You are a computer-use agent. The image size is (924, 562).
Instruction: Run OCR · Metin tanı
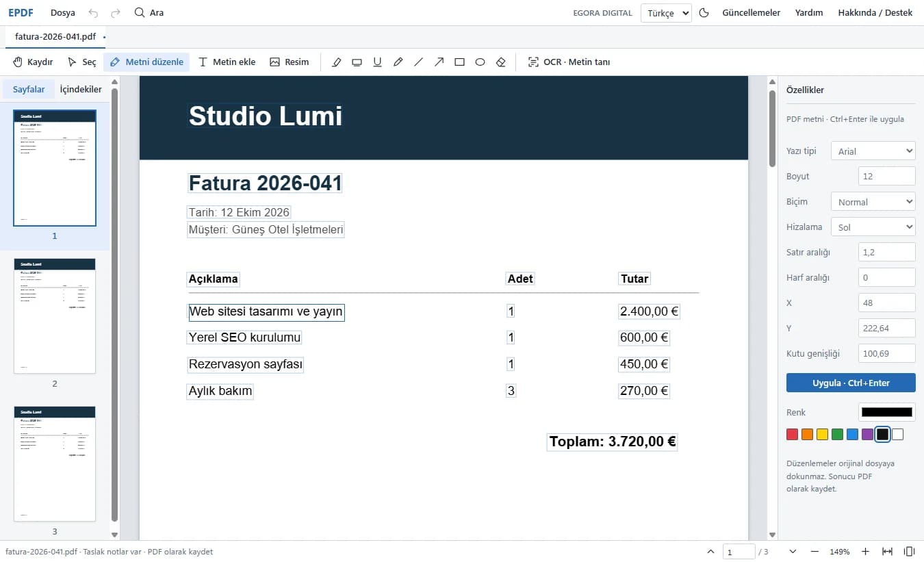coord(569,62)
